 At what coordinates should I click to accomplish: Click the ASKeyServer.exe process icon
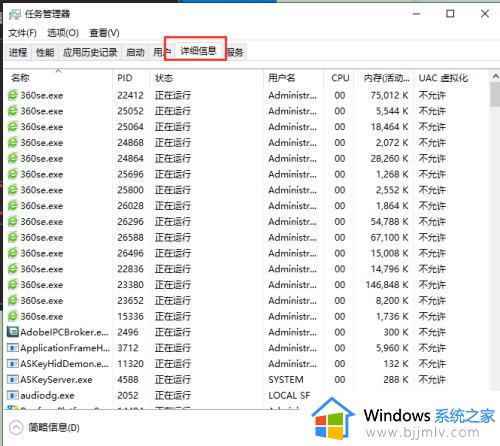[13, 379]
